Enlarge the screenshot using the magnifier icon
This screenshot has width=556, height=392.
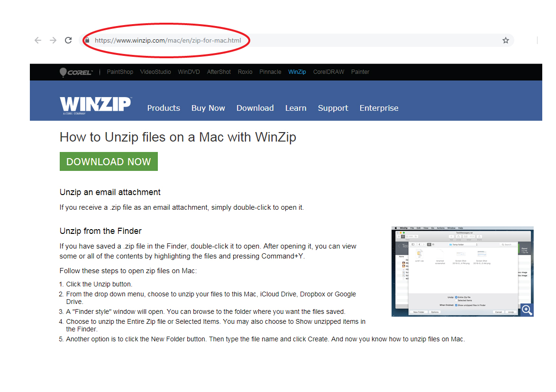pyautogui.click(x=527, y=310)
